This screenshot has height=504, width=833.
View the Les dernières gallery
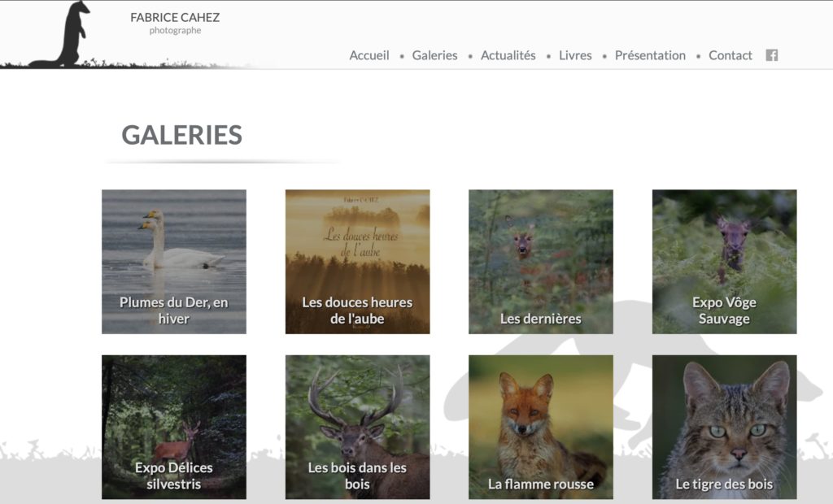point(541,262)
